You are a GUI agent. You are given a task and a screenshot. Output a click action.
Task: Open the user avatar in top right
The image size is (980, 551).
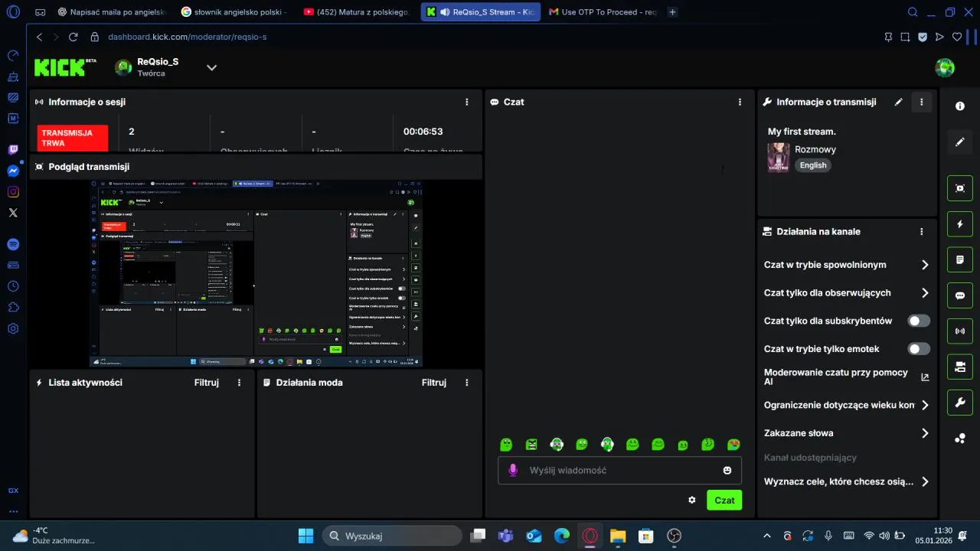point(945,67)
